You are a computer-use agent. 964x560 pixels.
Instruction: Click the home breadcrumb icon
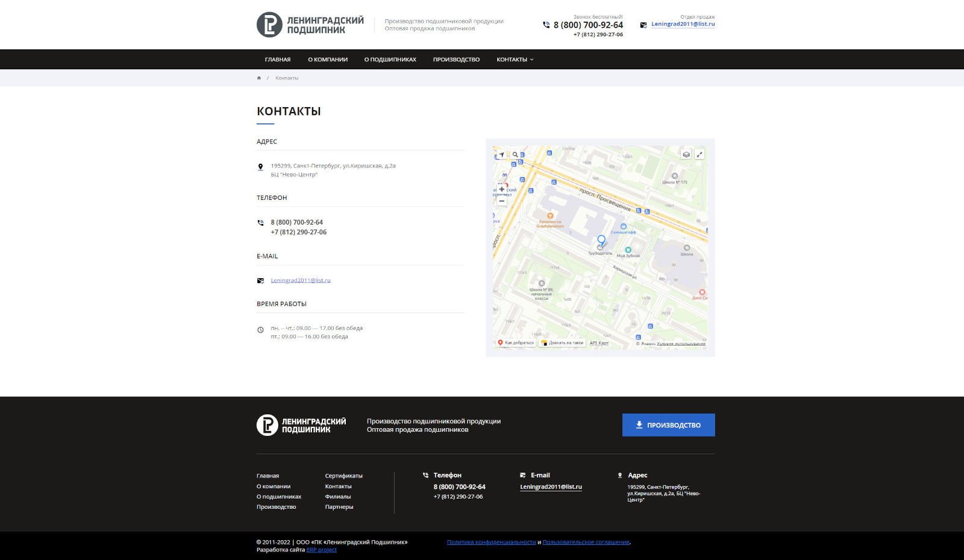pos(259,78)
